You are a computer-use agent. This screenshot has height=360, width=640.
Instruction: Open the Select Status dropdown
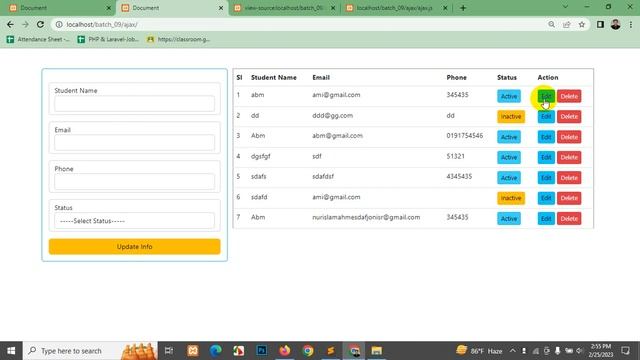pos(134,221)
